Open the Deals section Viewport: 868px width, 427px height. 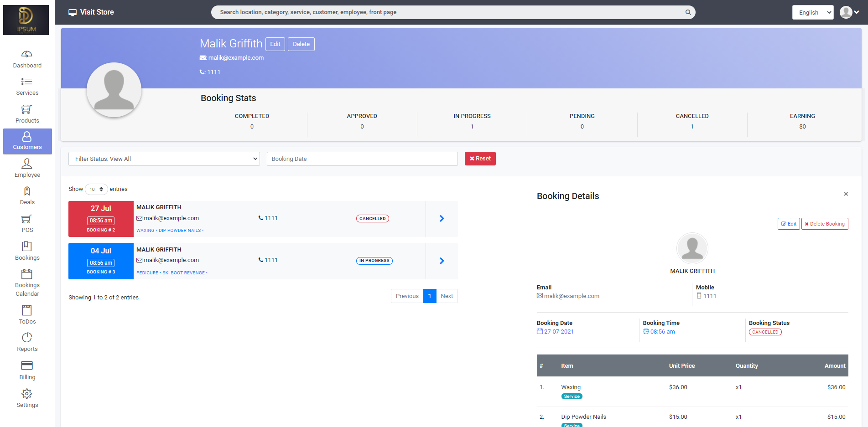(27, 195)
